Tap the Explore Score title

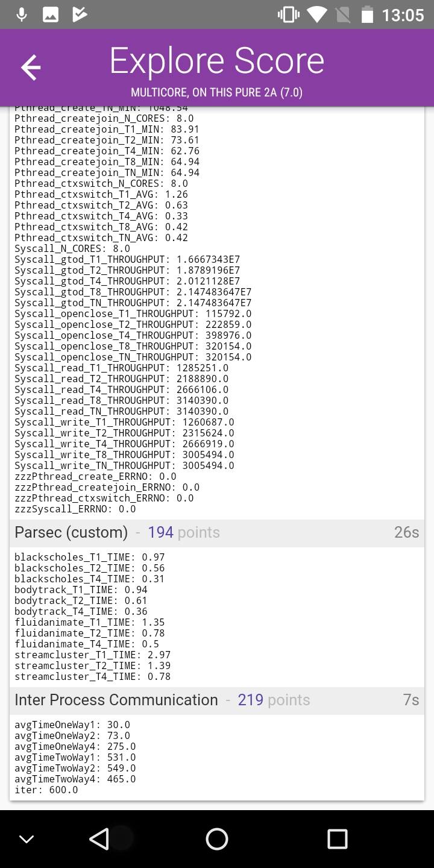217,61
